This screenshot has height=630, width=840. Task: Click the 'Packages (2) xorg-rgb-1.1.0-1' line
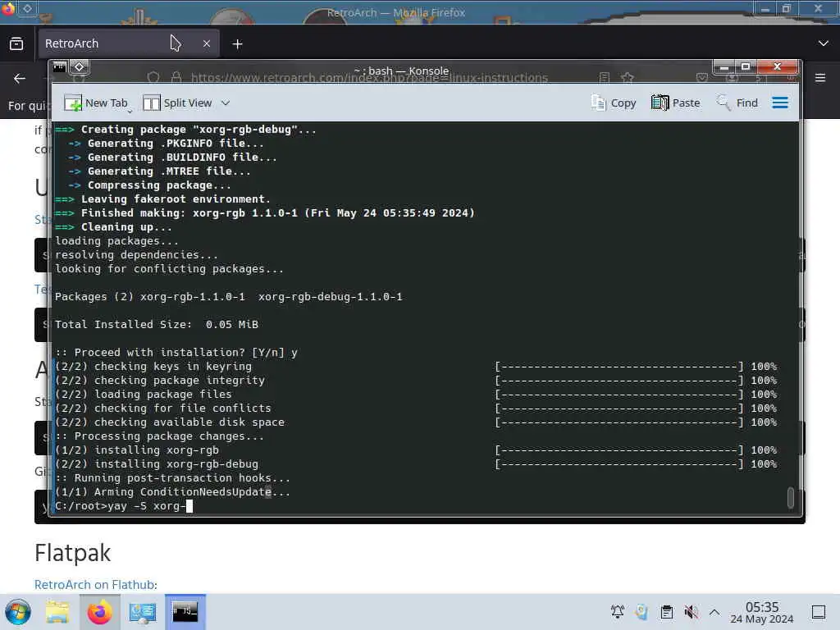coord(229,297)
